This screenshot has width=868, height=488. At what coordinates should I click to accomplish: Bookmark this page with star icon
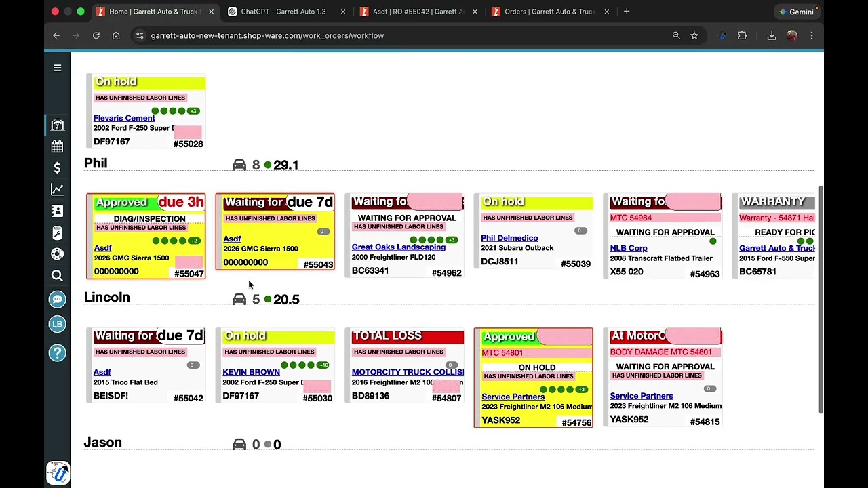click(694, 35)
